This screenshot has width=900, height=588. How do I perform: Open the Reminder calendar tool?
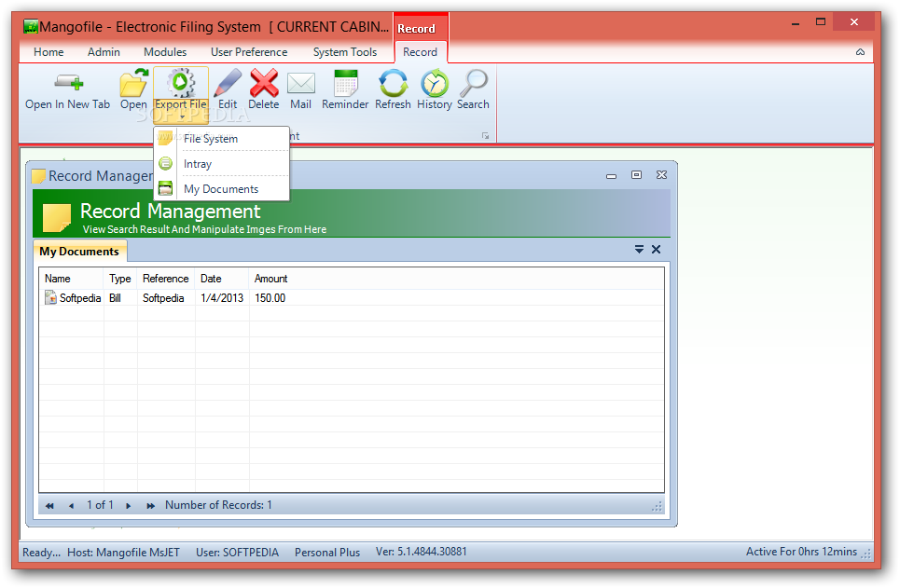click(345, 83)
